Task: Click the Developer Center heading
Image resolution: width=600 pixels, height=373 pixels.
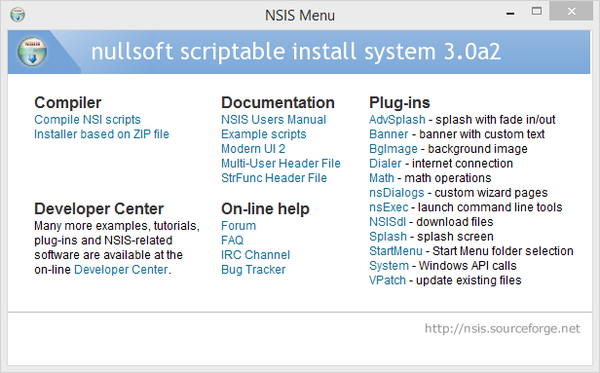Action: [99, 209]
